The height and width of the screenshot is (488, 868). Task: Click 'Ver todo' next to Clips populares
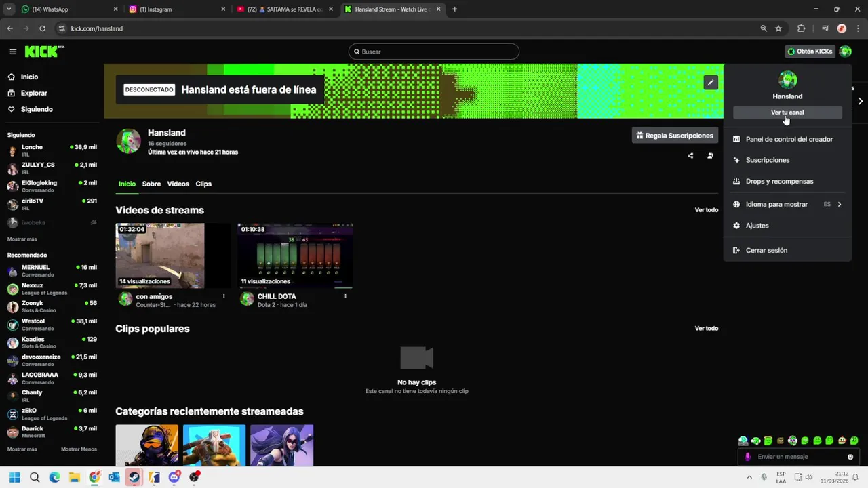point(706,329)
